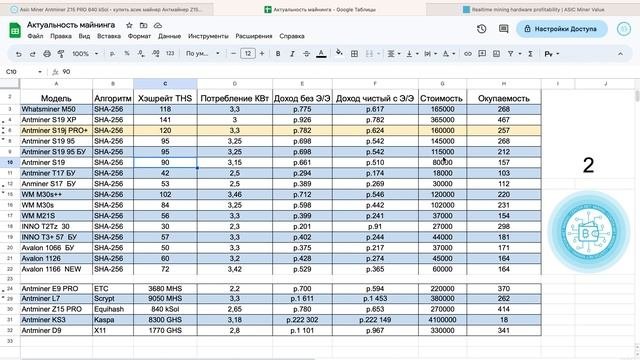Decrease font size with minus

tap(233, 53)
